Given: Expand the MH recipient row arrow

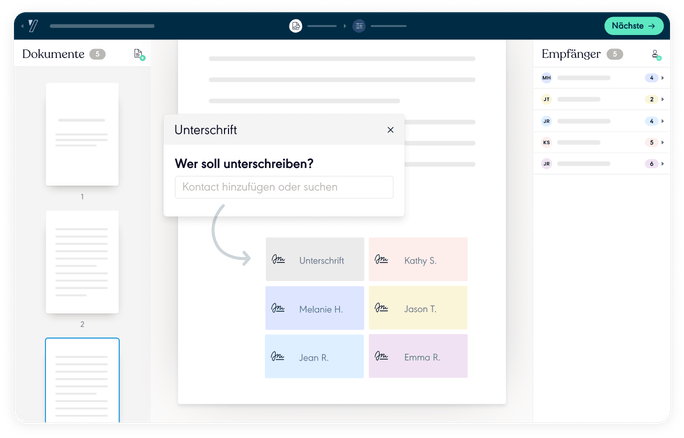Looking at the screenshot, I should pyautogui.click(x=662, y=77).
